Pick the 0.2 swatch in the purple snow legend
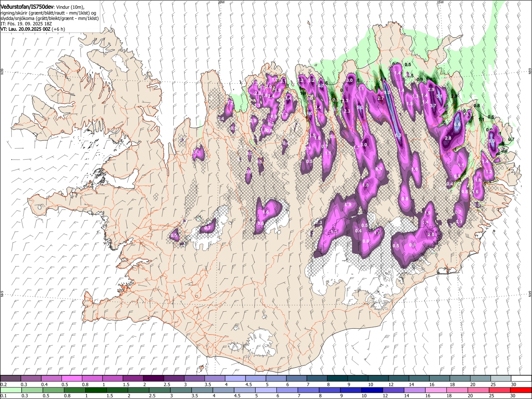532x399 pixels. coord(10,379)
